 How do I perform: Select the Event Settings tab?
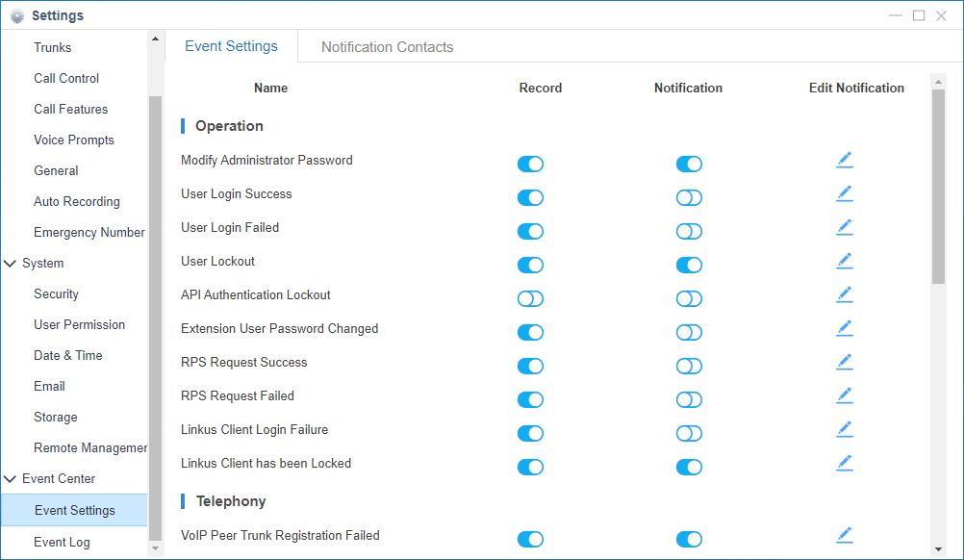pos(231,46)
